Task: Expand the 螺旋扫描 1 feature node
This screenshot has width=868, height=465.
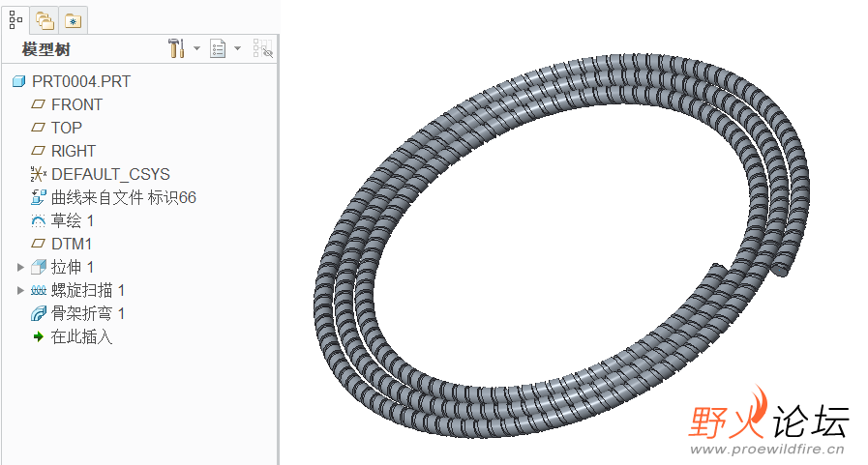Action: (20, 290)
